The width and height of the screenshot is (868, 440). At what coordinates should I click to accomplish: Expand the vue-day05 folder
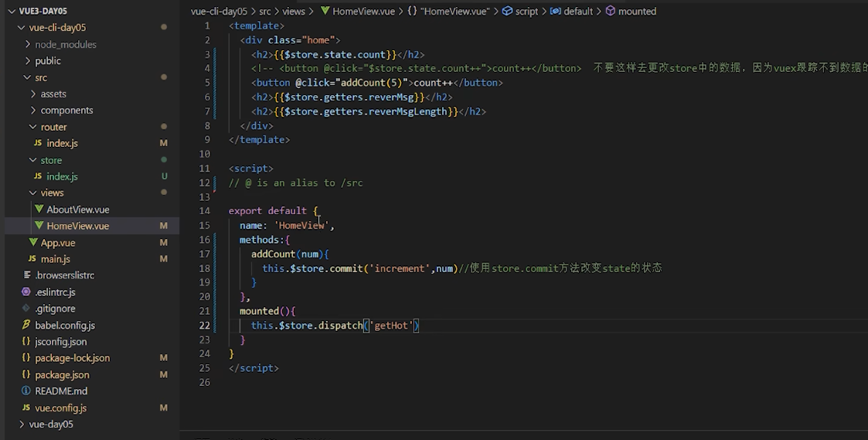[x=21, y=424]
